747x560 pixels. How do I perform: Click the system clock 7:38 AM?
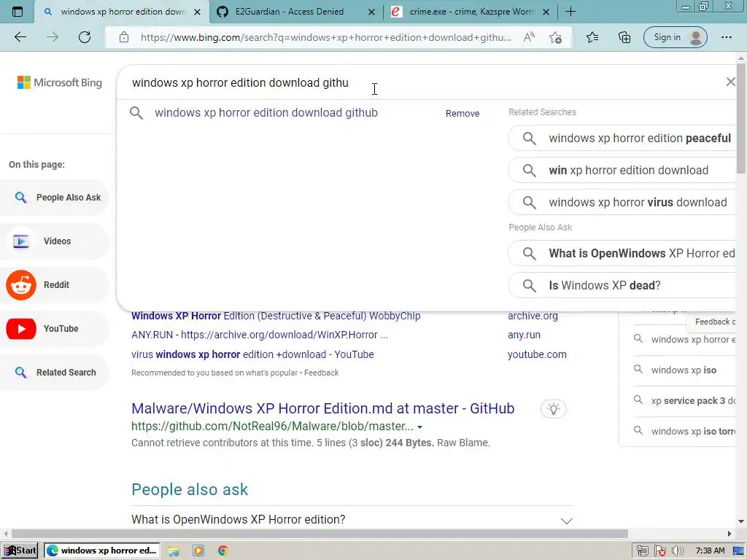click(x=710, y=551)
